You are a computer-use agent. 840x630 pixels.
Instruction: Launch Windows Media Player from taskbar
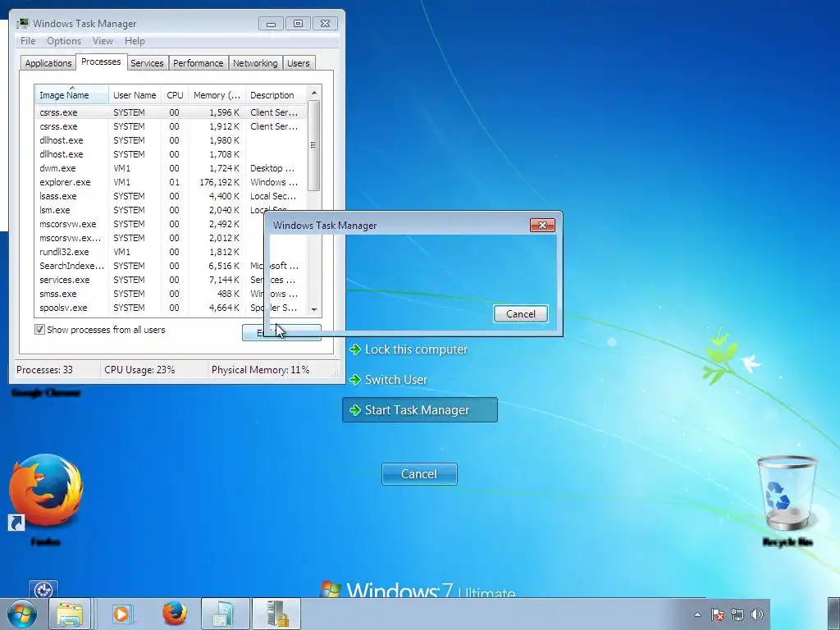point(121,614)
